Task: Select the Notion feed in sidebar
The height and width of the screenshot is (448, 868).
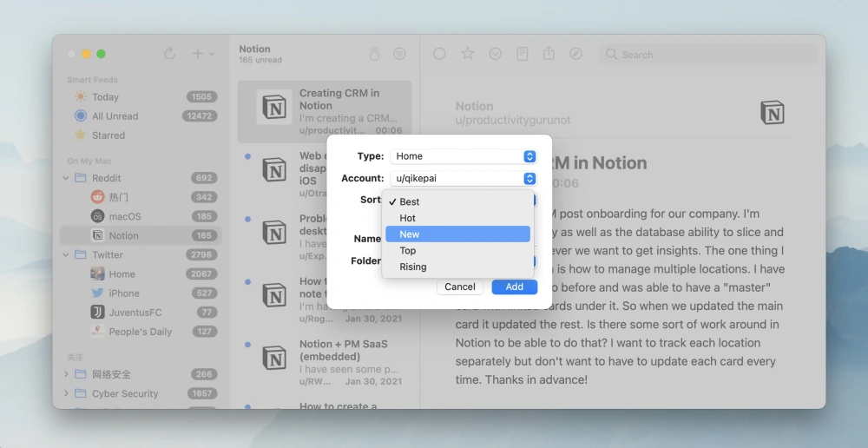Action: point(141,235)
